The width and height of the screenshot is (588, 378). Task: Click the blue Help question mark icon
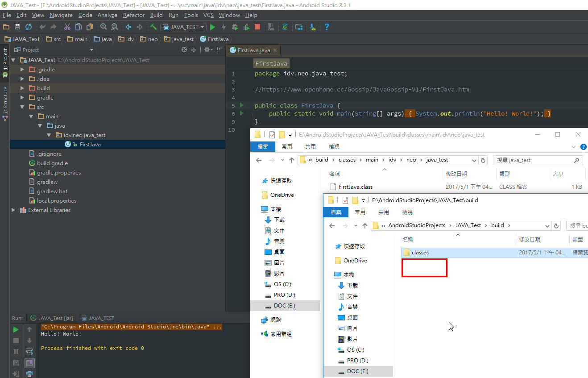(327, 27)
